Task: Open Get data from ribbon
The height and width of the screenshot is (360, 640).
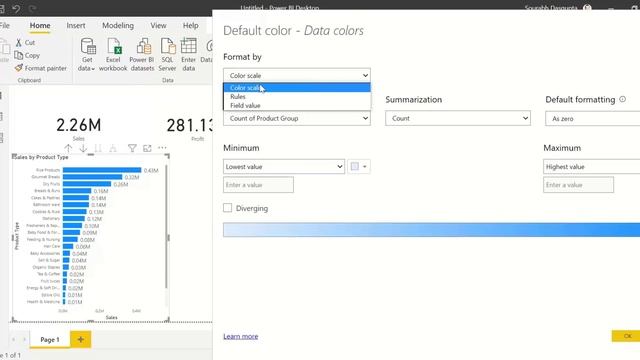Action: [87, 55]
